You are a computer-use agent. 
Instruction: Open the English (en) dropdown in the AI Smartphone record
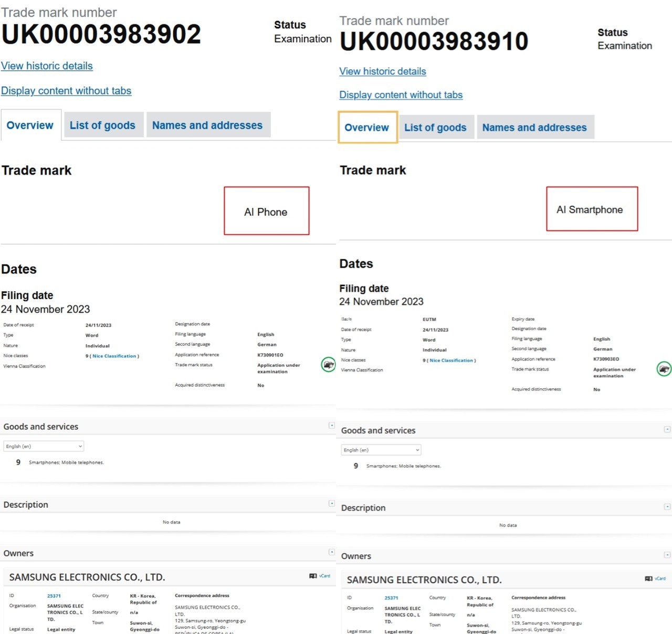coord(381,450)
